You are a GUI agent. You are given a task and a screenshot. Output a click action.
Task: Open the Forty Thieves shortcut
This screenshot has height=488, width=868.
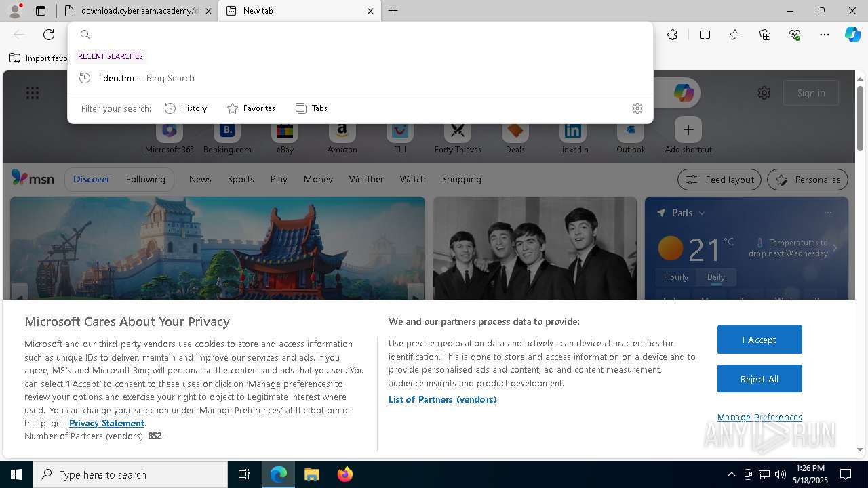coord(458,137)
